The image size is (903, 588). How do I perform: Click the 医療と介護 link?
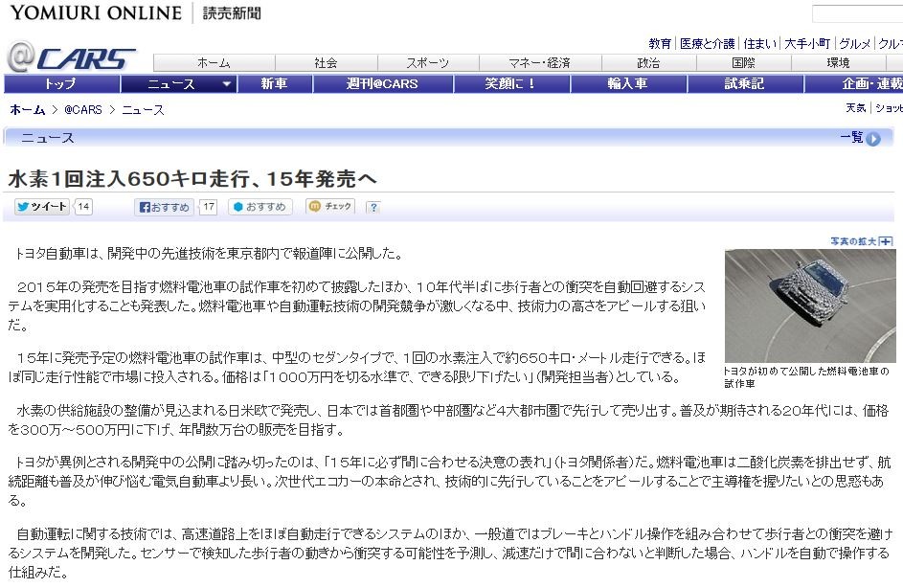708,44
